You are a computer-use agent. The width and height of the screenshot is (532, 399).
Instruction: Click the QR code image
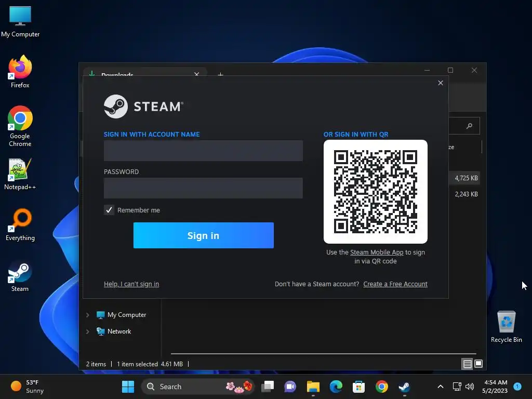[376, 192]
